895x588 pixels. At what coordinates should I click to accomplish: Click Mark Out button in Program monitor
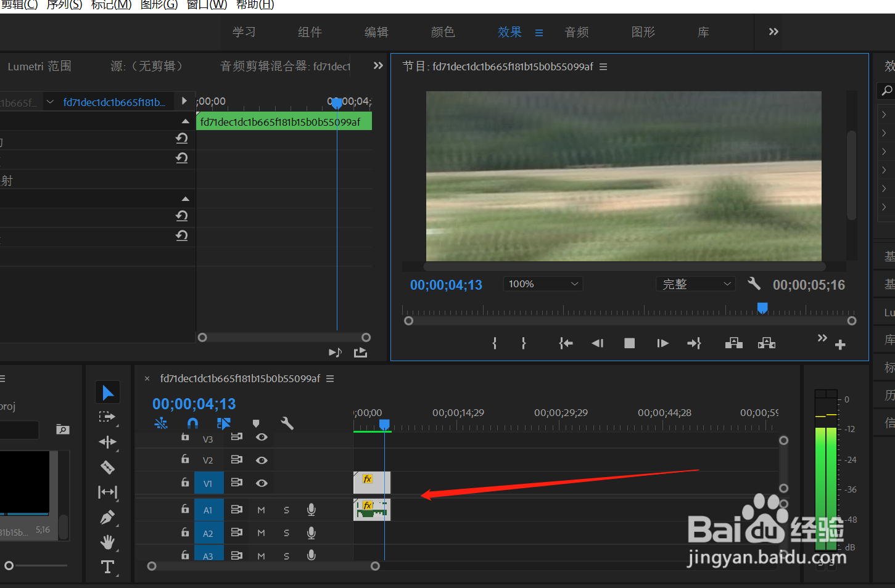coord(524,343)
